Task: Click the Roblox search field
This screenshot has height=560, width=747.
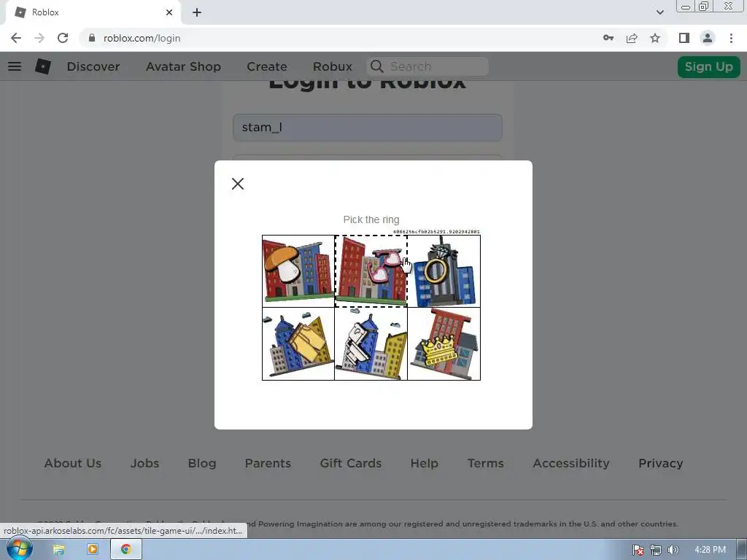Action: coord(427,66)
